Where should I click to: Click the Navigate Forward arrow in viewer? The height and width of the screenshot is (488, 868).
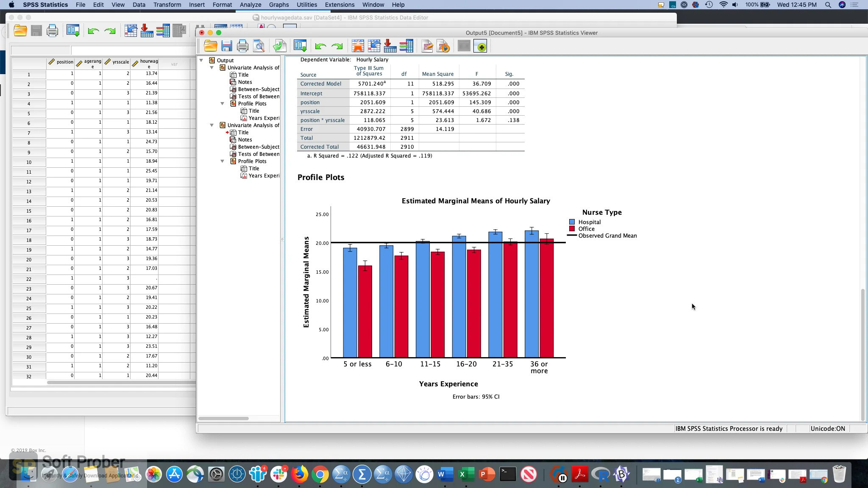[x=337, y=47]
